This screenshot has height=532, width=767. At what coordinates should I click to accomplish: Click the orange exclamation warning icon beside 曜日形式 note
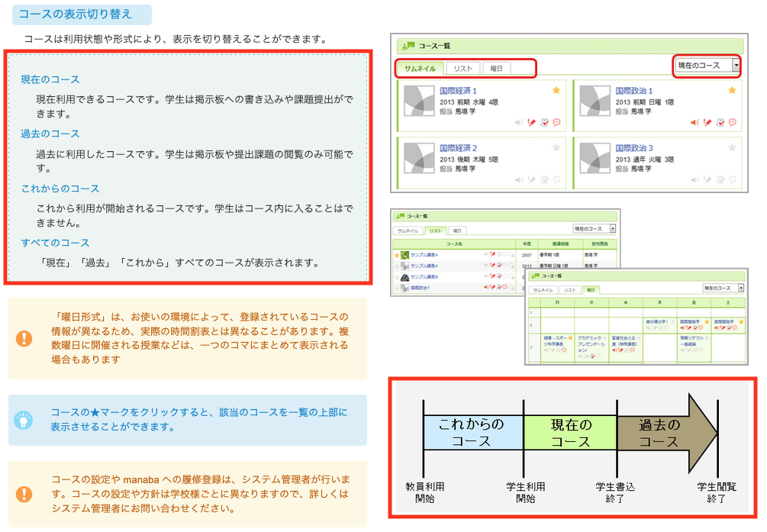tap(24, 338)
